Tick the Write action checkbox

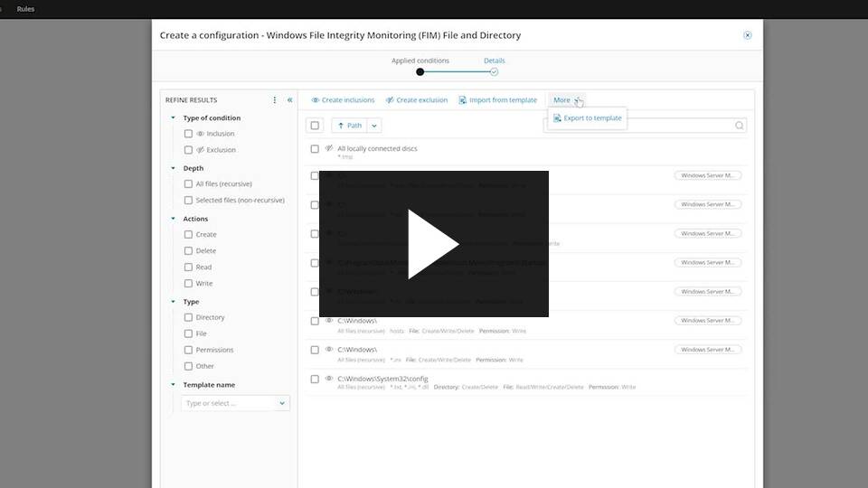tap(188, 283)
